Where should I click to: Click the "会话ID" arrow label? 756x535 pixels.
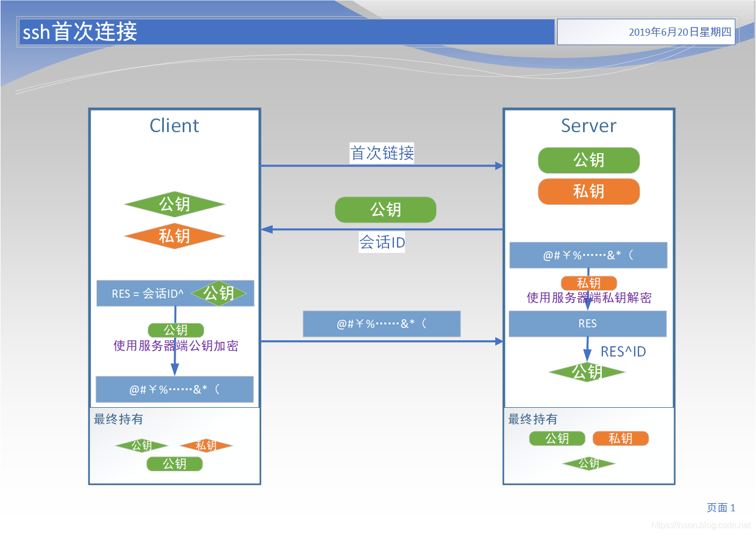pyautogui.click(x=382, y=242)
